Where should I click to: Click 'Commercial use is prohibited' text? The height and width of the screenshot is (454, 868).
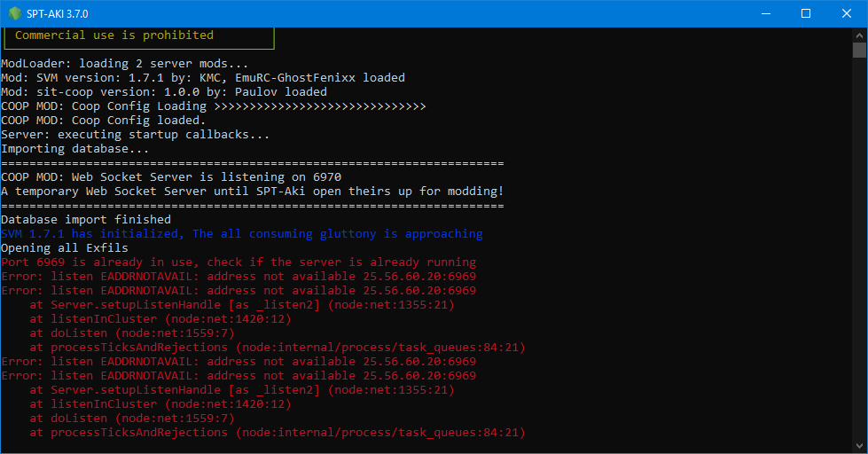pos(114,35)
